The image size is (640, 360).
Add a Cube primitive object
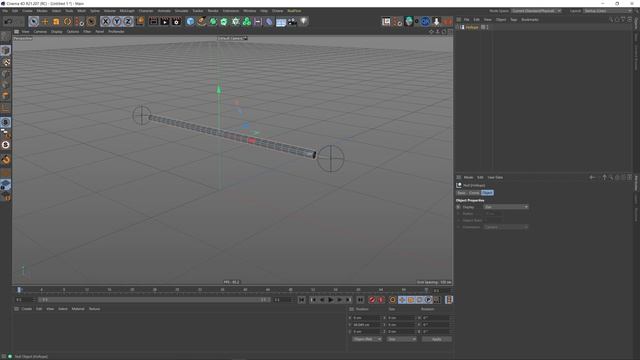coord(190,21)
